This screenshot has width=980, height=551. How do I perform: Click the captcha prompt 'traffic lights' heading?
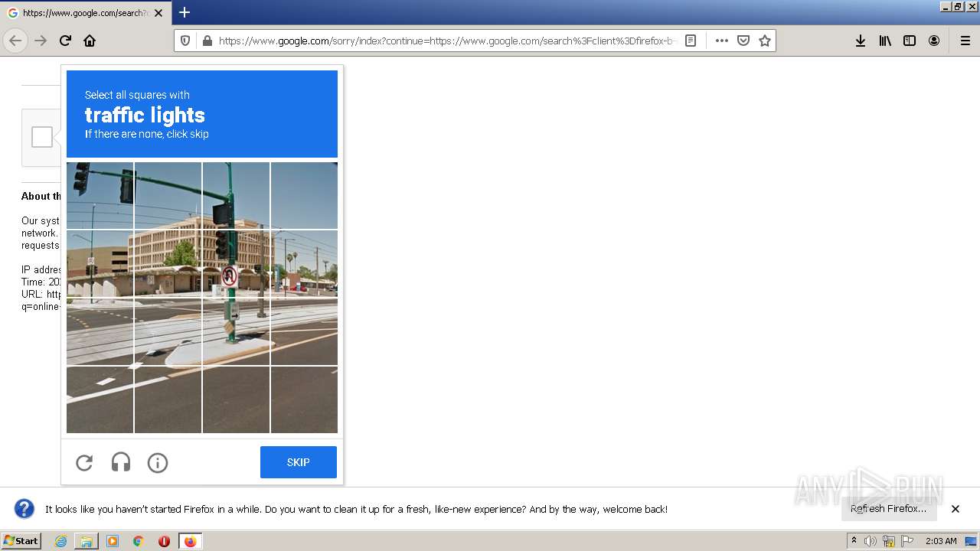pyautogui.click(x=145, y=115)
